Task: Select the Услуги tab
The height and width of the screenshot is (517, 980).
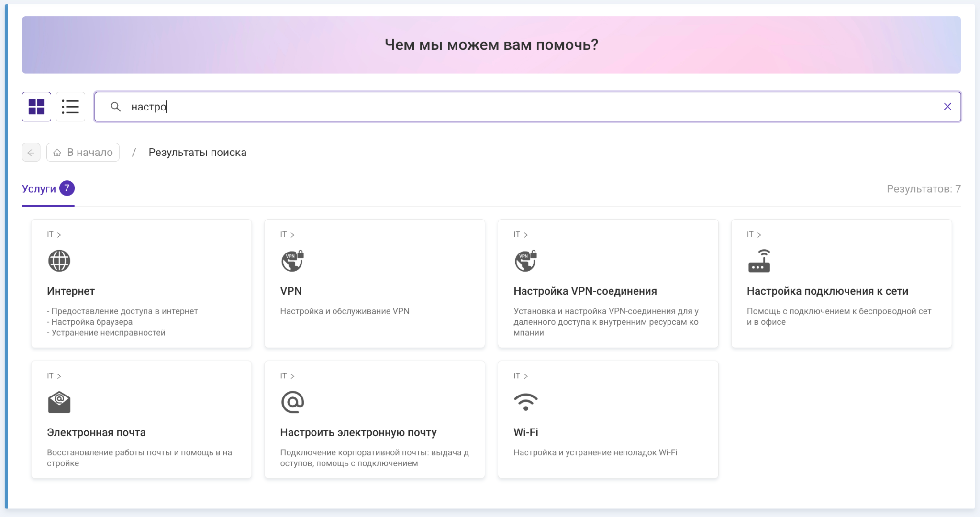Action: (x=48, y=189)
